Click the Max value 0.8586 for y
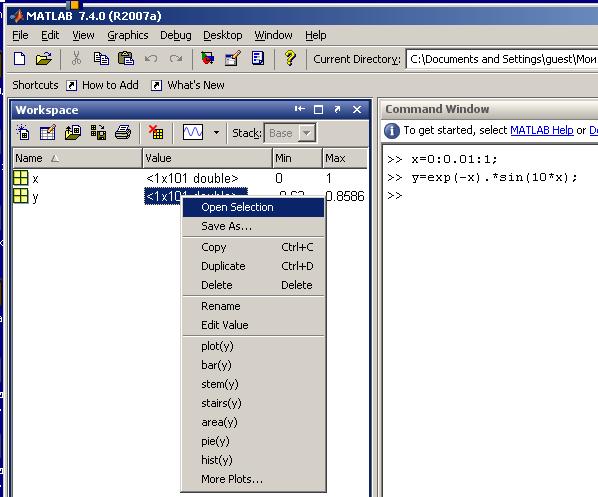Image resolution: width=598 pixels, height=497 pixels. (x=345, y=196)
